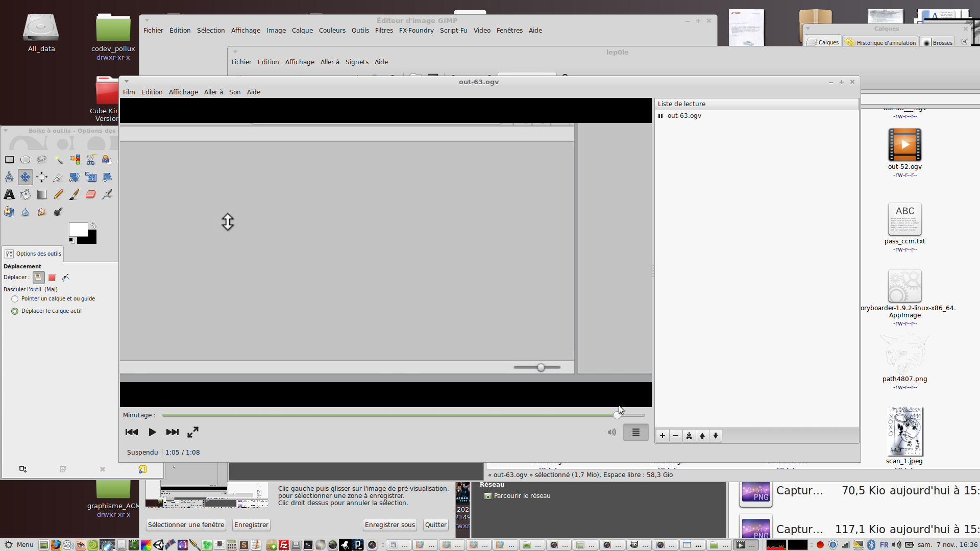Add an item to the playlist with plus
Image resolution: width=980 pixels, height=551 pixels.
[663, 436]
